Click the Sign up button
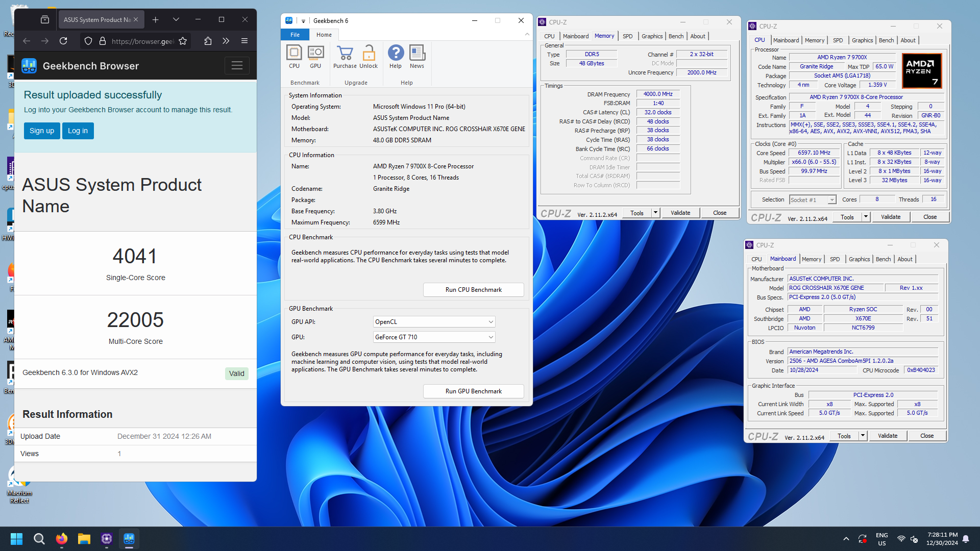 click(42, 131)
